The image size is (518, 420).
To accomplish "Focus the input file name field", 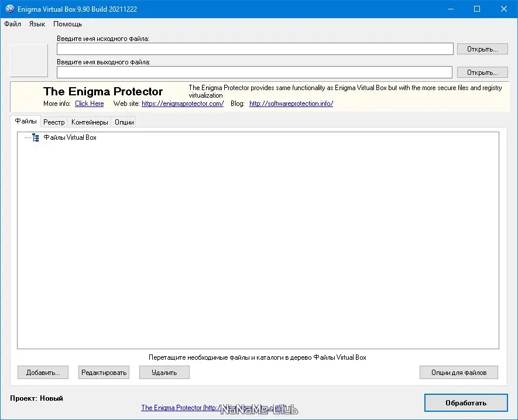I will tap(255, 49).
